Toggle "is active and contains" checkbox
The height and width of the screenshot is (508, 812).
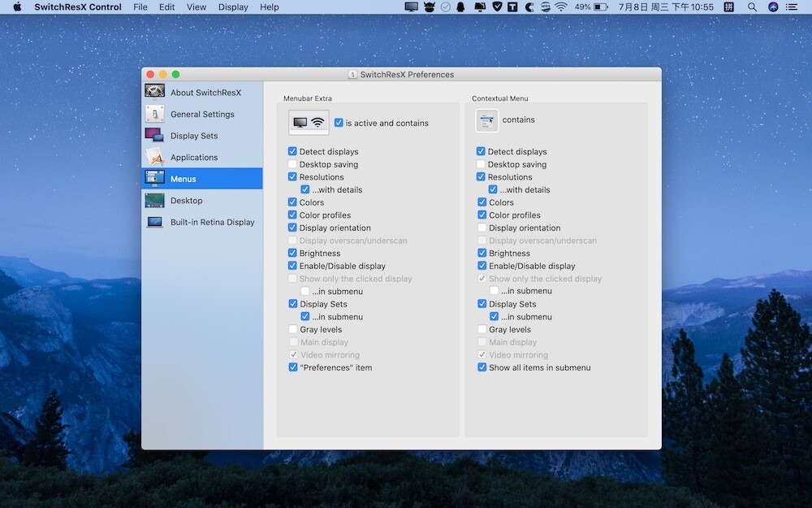tap(339, 123)
